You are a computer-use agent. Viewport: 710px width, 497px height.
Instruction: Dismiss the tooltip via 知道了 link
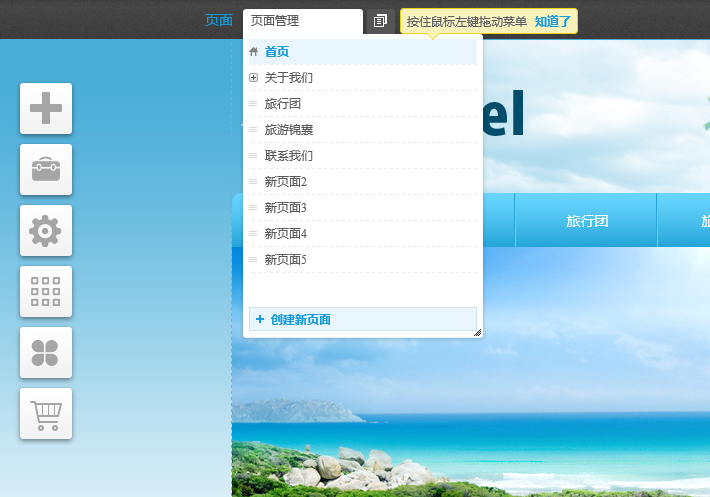click(553, 21)
